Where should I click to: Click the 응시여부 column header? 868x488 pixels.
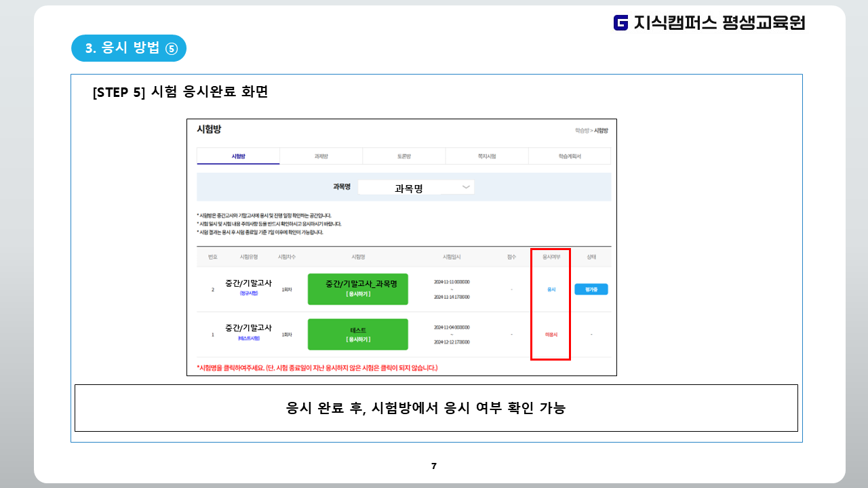click(551, 258)
